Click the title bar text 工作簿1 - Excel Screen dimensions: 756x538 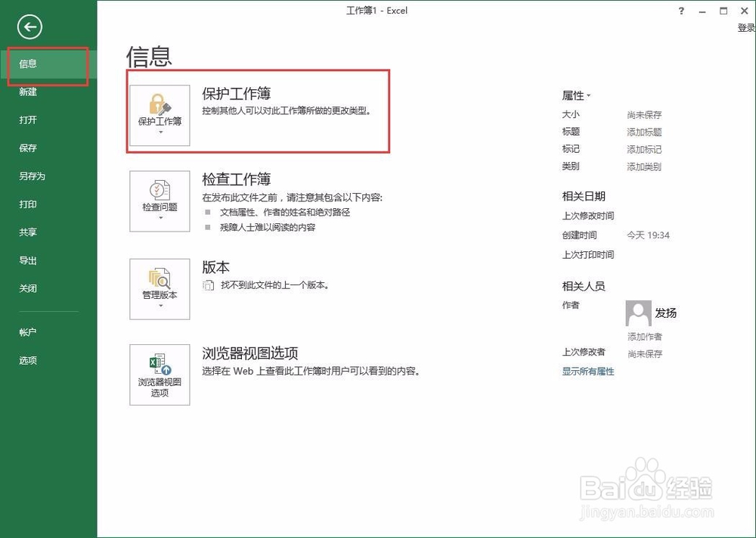377,11
